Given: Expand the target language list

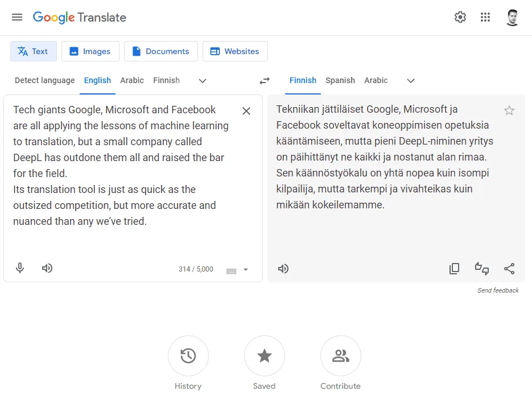Looking at the screenshot, I should pyautogui.click(x=410, y=81).
